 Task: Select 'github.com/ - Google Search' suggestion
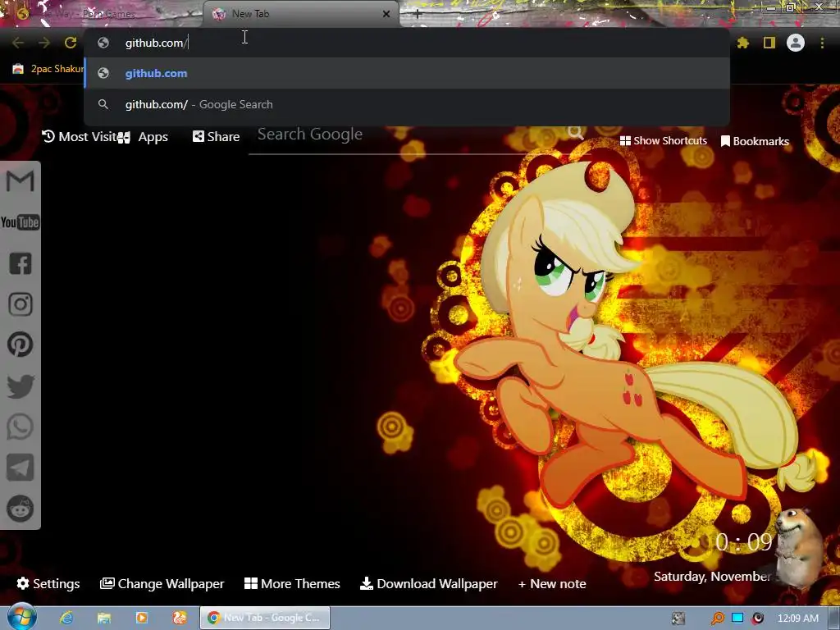tap(407, 104)
